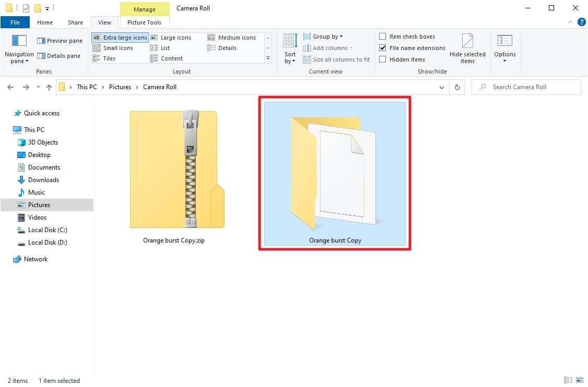Select the Orange burst Copy folder
588x387 pixels.
coord(335,174)
